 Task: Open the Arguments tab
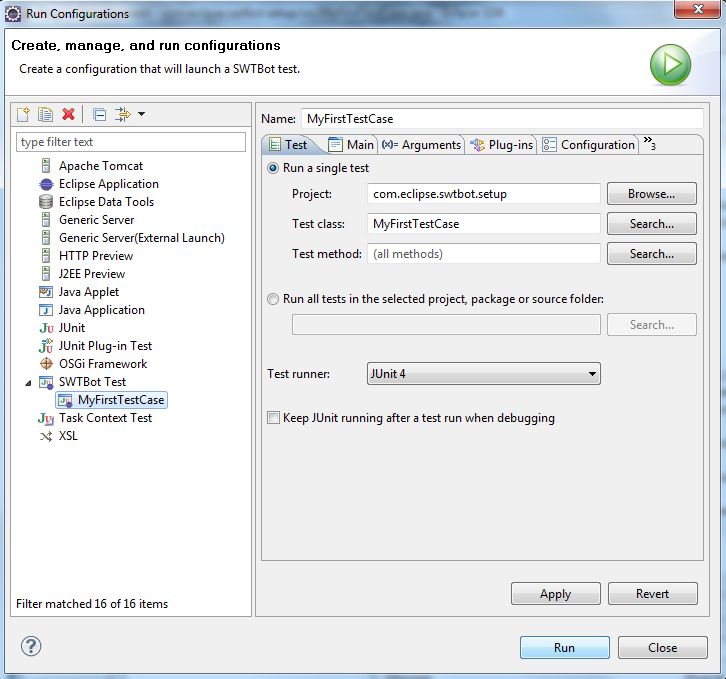click(x=421, y=145)
